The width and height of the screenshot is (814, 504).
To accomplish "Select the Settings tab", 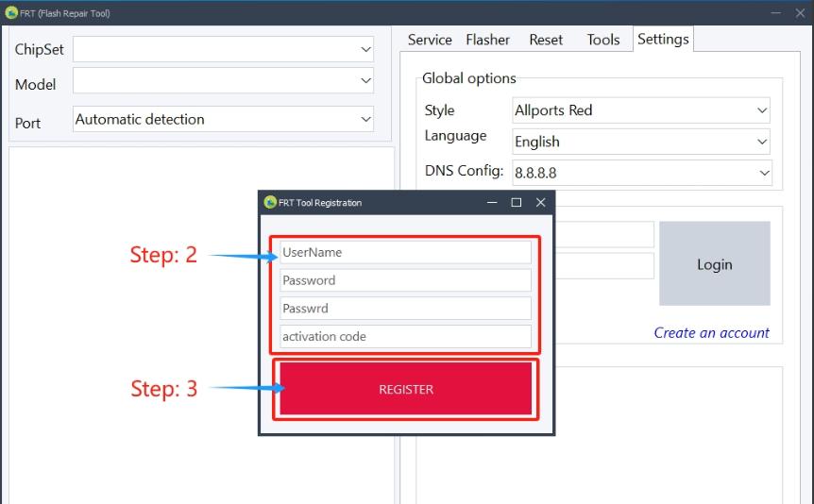I will (663, 39).
